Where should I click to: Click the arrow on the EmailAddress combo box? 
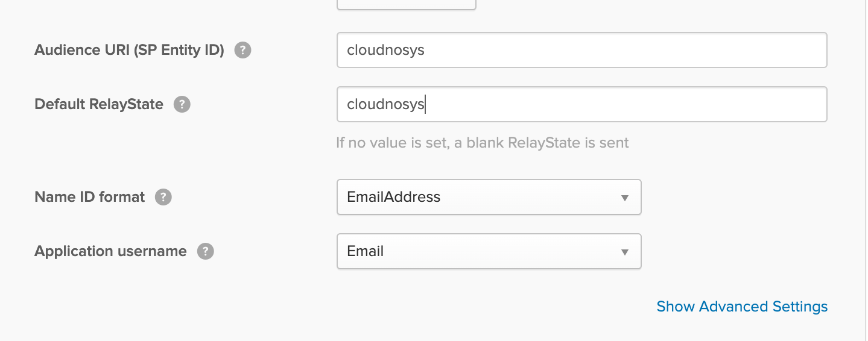(625, 198)
